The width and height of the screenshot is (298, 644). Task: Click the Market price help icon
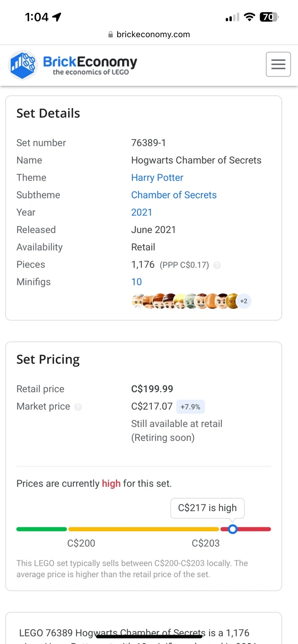[78, 407]
